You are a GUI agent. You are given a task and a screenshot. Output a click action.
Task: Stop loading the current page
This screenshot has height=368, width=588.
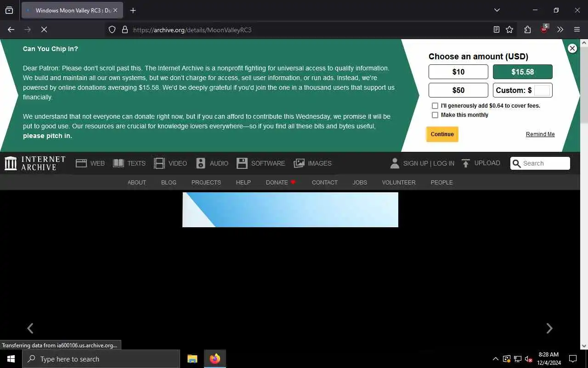44,29
